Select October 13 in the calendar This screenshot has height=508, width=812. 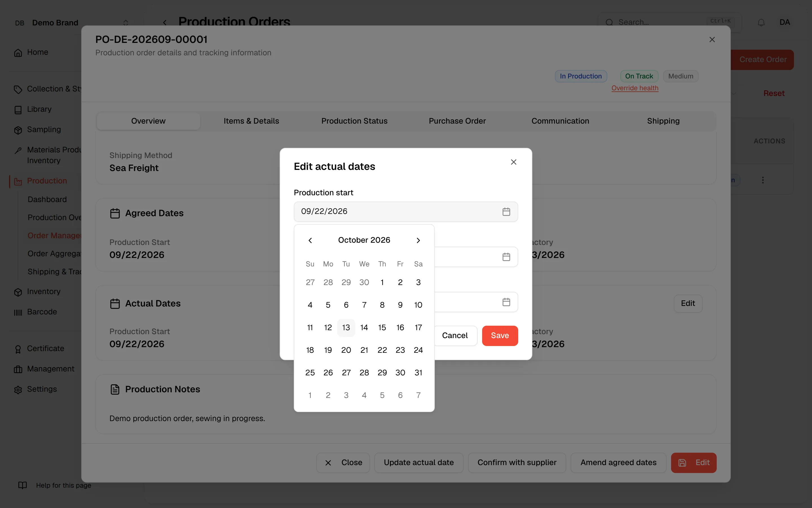click(346, 328)
